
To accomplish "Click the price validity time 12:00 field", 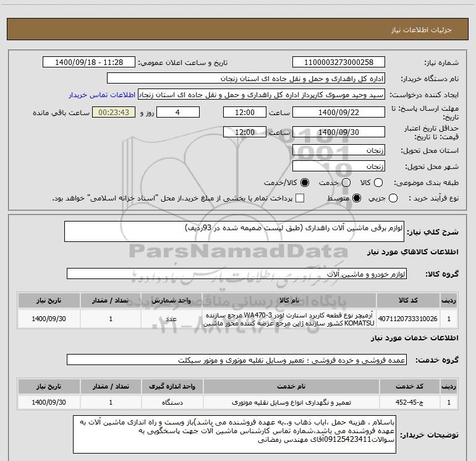I will click(245, 132).
